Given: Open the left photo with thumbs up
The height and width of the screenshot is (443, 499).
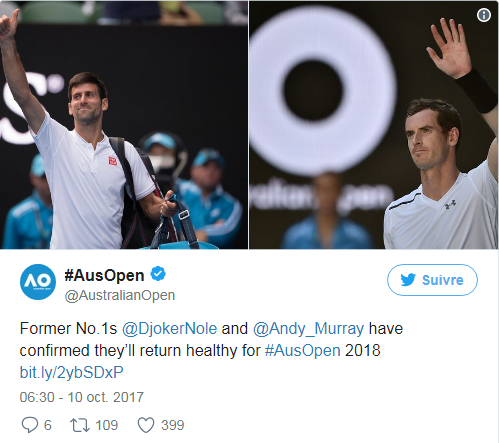Looking at the screenshot, I should coord(124,125).
